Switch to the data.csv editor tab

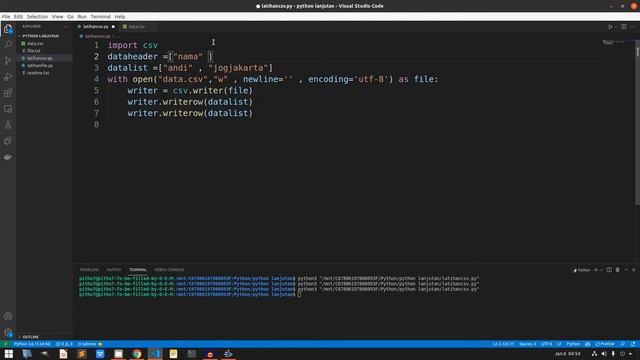tap(137, 27)
